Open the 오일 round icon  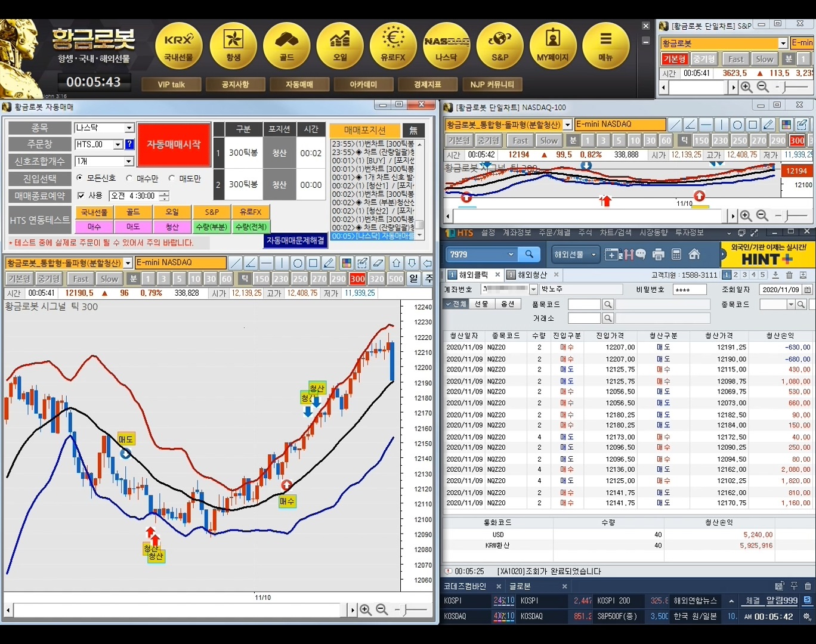[340, 47]
